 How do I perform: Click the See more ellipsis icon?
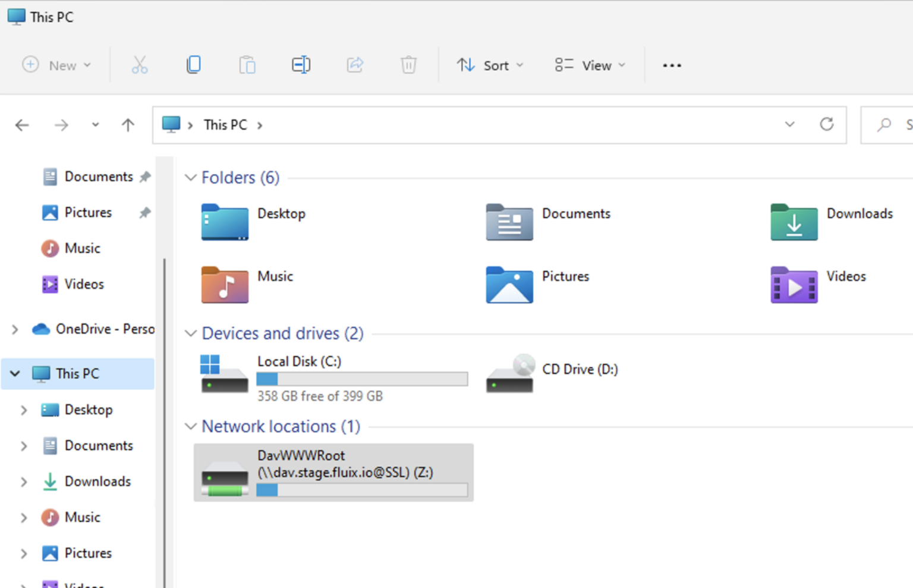[672, 65]
